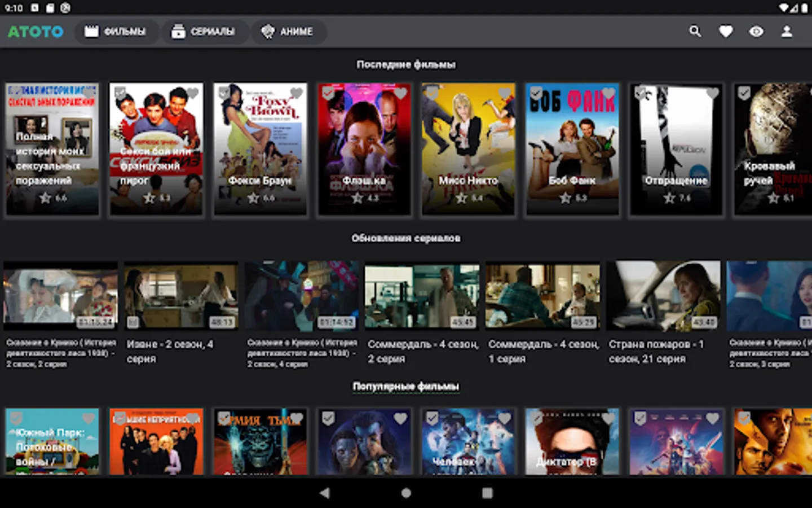812x508 pixels.
Task: Tap the heart on the Отвращение poster
Action: click(713, 93)
